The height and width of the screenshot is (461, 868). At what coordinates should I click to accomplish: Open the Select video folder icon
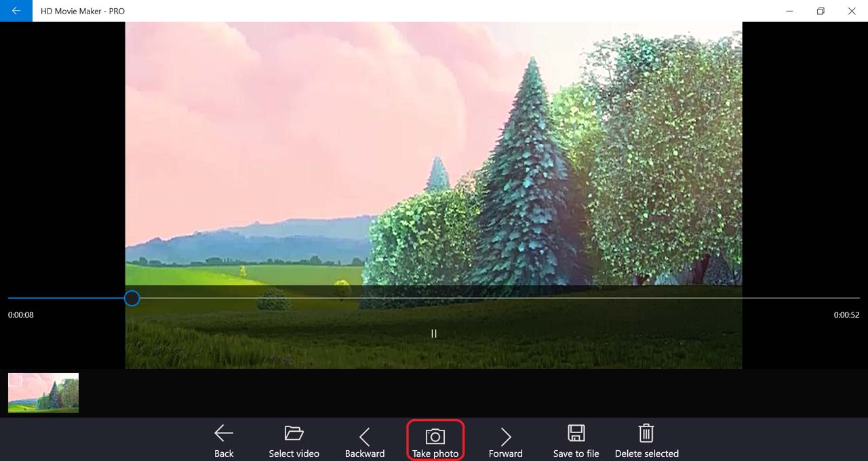(x=294, y=434)
